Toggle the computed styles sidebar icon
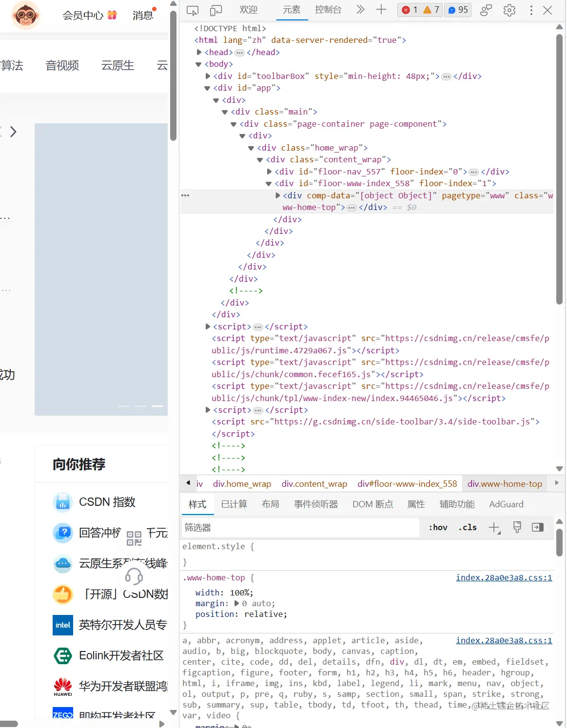This screenshot has height=728, width=567. [x=538, y=527]
